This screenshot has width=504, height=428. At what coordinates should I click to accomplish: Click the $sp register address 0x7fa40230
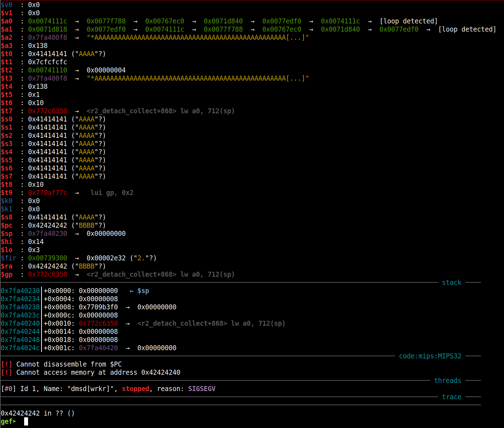tap(48, 233)
